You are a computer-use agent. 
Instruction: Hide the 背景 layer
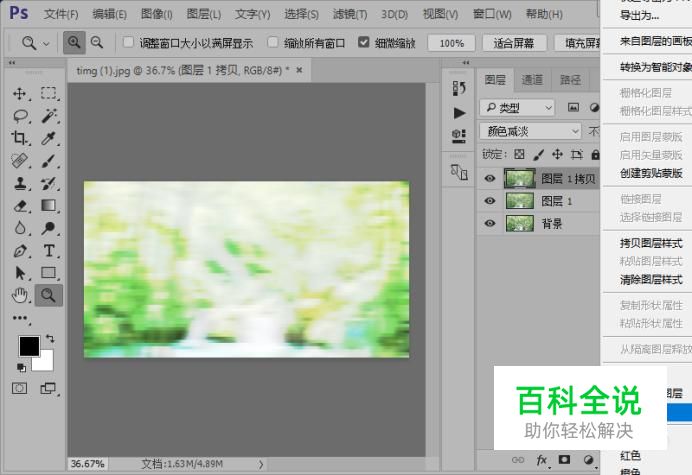tap(489, 223)
